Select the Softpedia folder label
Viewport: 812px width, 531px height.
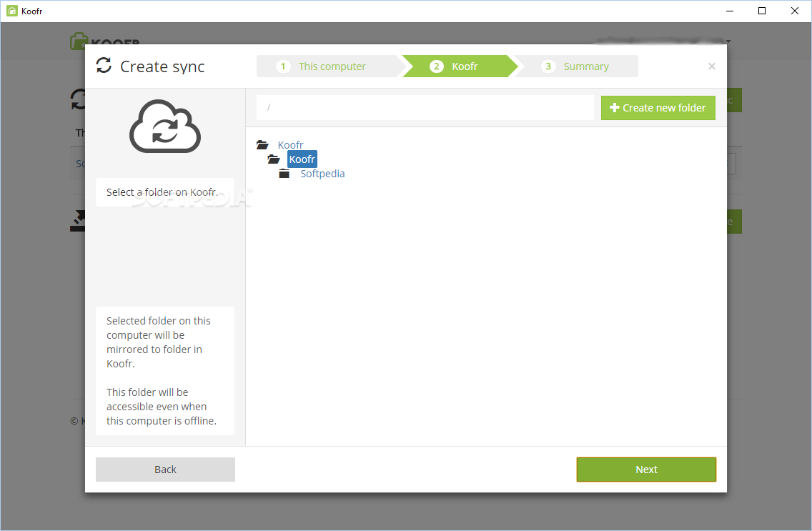pos(322,174)
